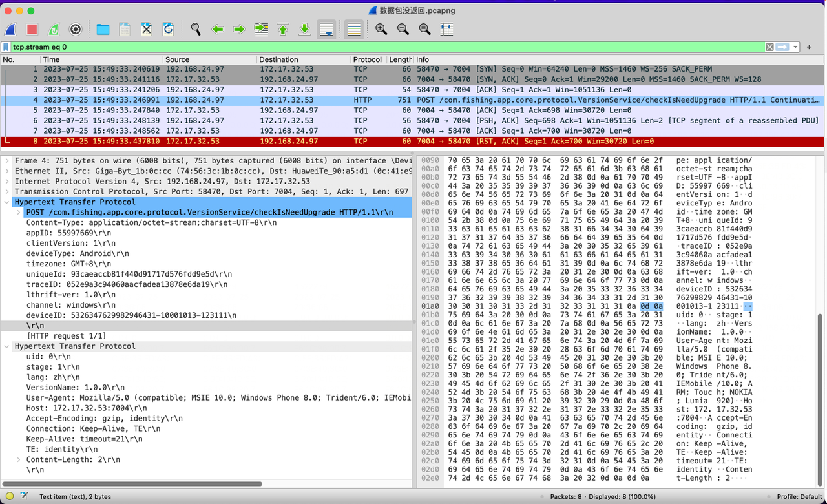
Task: Close this capture file icon
Action: pos(147,29)
